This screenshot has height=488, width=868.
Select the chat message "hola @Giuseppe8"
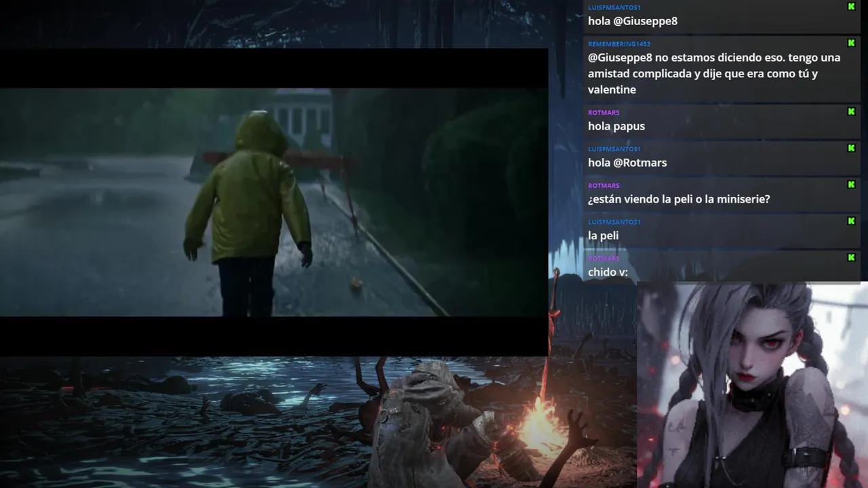click(x=633, y=21)
